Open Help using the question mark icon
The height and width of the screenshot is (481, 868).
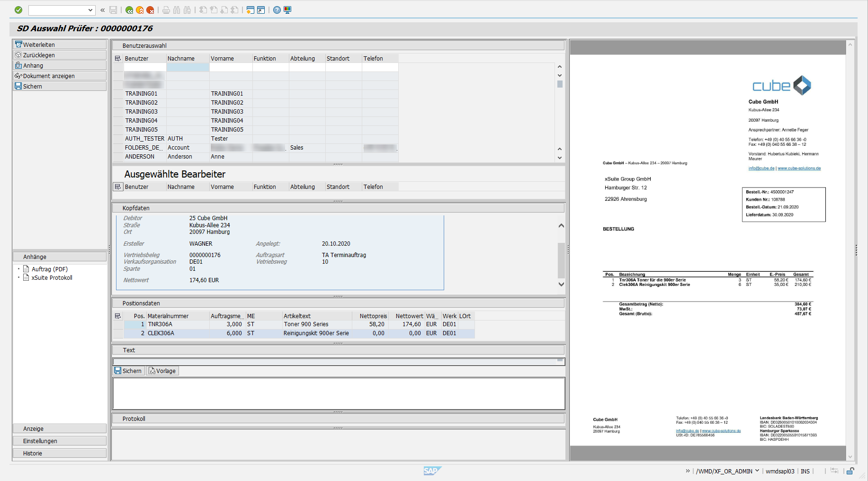(x=277, y=9)
